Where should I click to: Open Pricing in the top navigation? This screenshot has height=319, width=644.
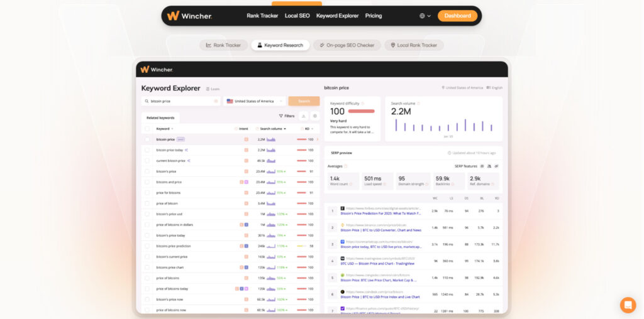(x=374, y=16)
